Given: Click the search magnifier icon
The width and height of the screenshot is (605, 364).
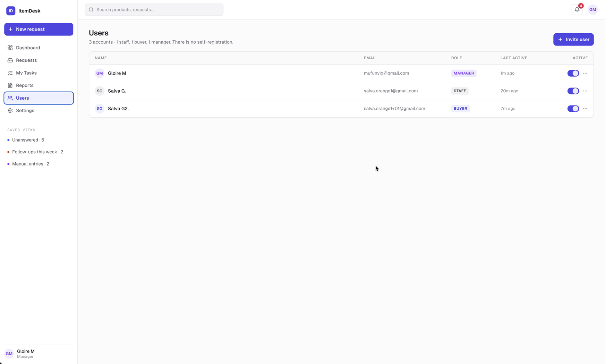Looking at the screenshot, I should 91,10.
